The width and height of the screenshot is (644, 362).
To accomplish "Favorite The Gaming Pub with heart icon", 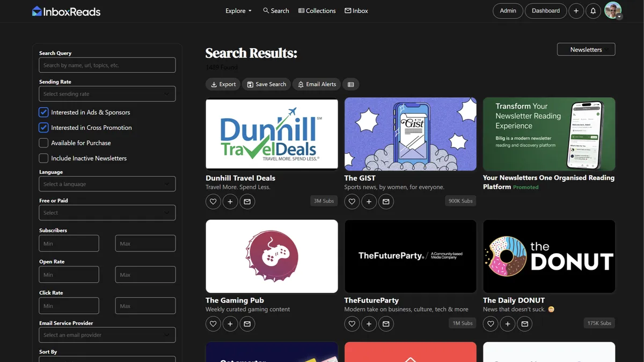I will pos(213,324).
